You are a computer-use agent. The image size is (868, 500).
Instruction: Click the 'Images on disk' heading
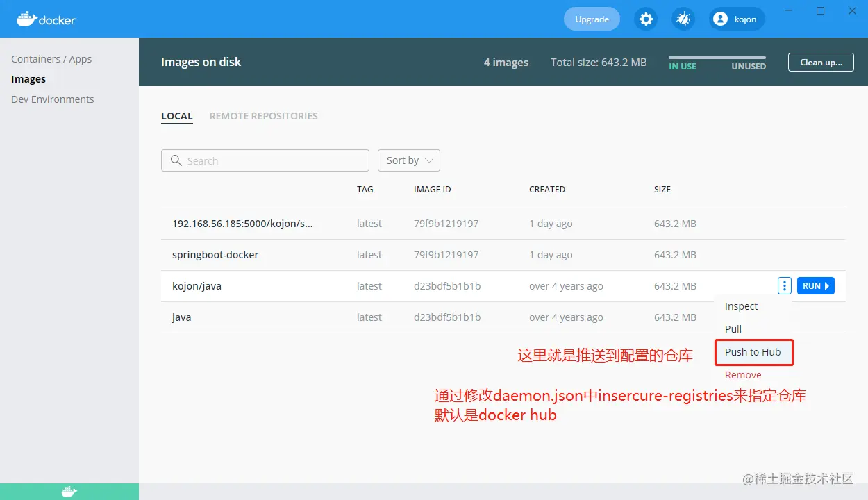click(x=201, y=62)
